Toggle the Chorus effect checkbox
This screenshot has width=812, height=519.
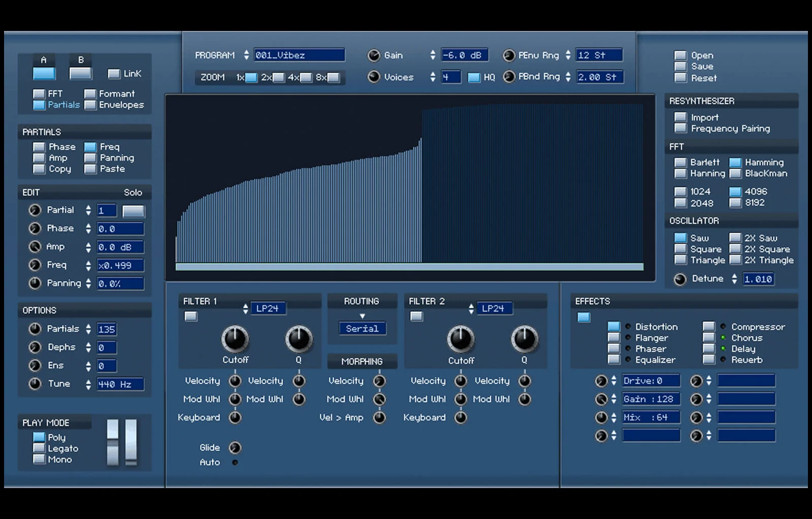click(709, 338)
